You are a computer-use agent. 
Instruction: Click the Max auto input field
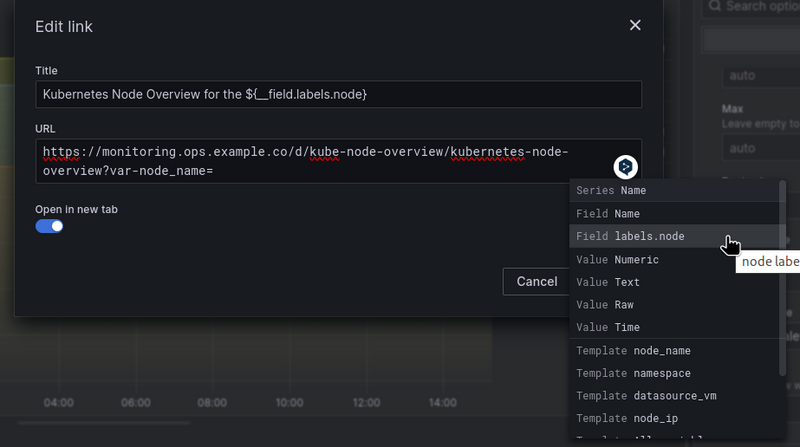[x=761, y=148]
